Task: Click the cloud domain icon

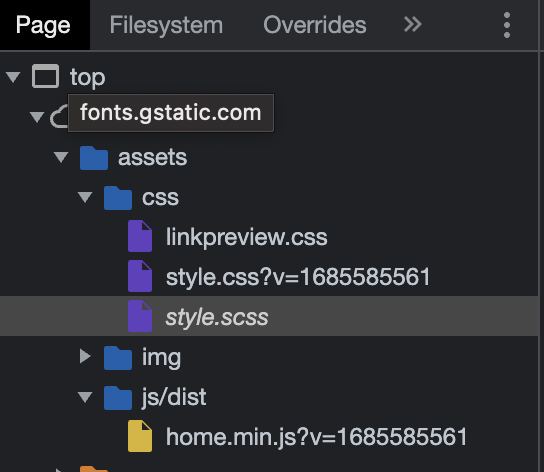Action: pyautogui.click(x=59, y=117)
